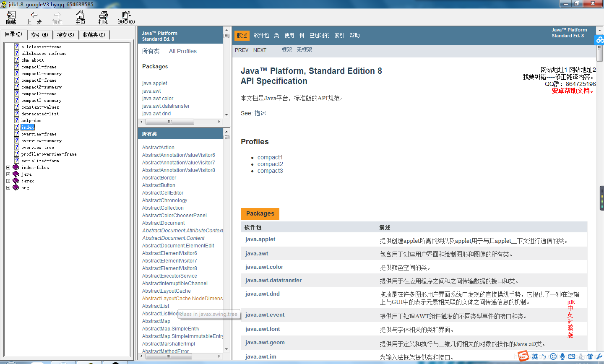The height and width of the screenshot is (364, 604).
Task: Print current topic with 打印 icon
Action: coord(103,18)
